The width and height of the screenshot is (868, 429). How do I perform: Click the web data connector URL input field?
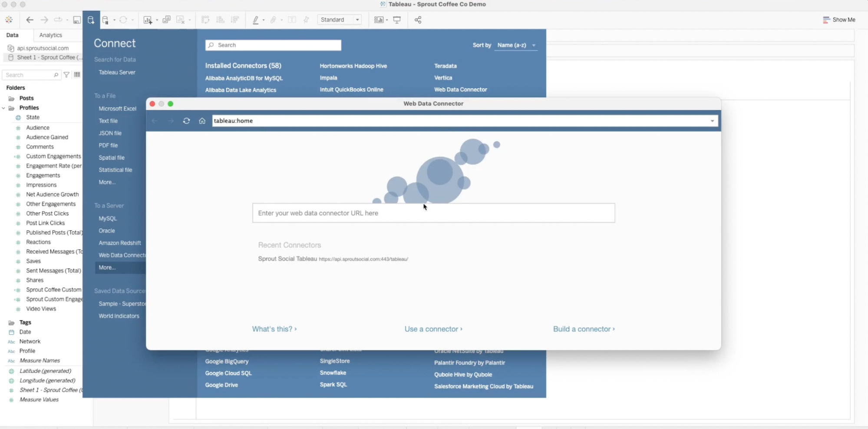[433, 213]
